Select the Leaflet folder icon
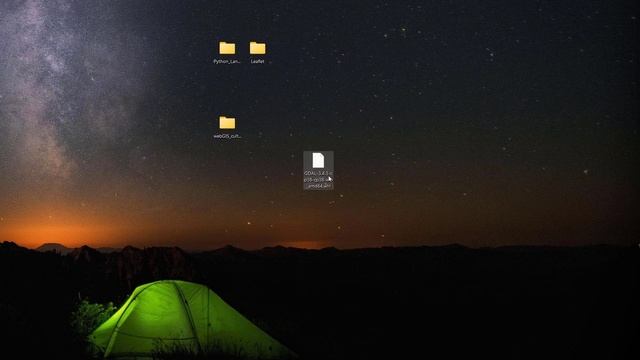Screen dimensions: 640x360 tap(258, 48)
